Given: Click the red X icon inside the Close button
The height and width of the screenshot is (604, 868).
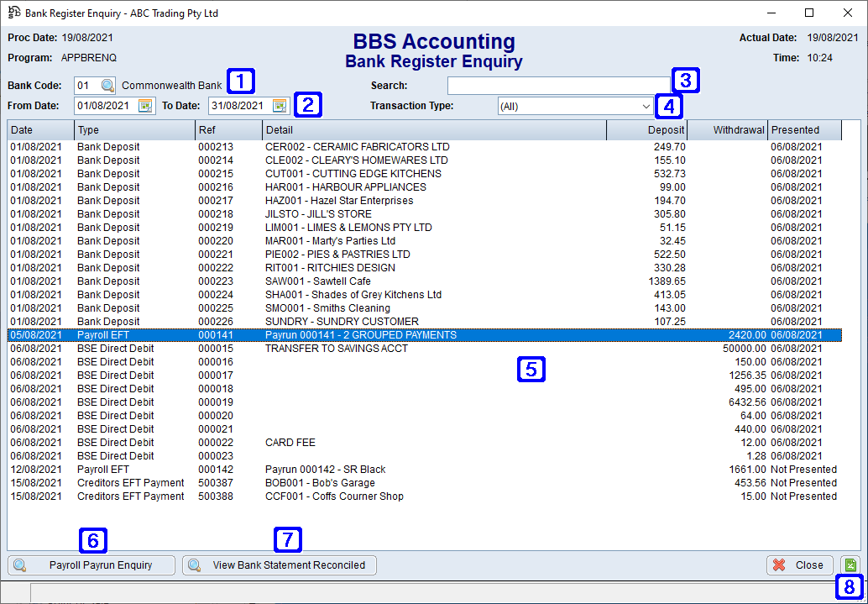Looking at the screenshot, I should point(781,565).
